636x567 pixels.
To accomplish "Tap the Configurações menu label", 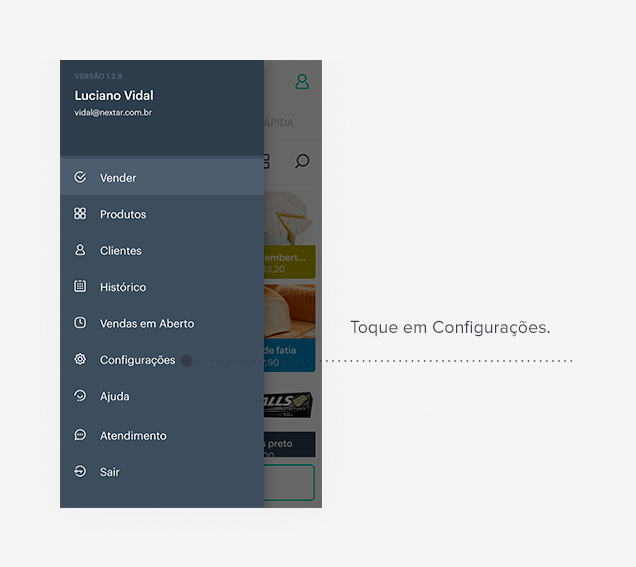I will [x=138, y=360].
